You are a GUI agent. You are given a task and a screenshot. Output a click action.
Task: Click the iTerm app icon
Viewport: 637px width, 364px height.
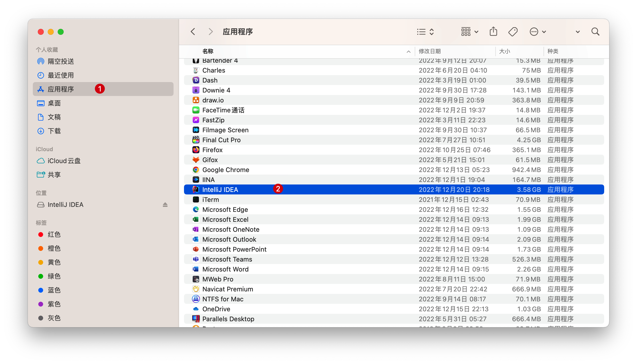196,200
